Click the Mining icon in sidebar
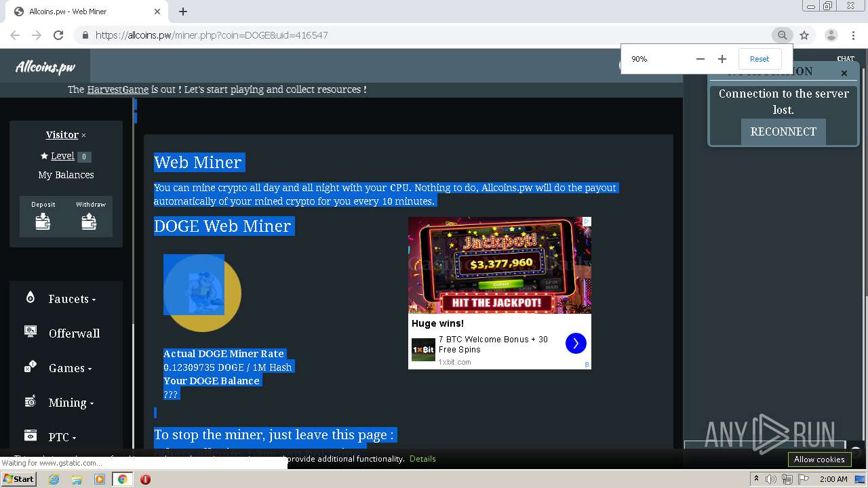 pos(30,401)
